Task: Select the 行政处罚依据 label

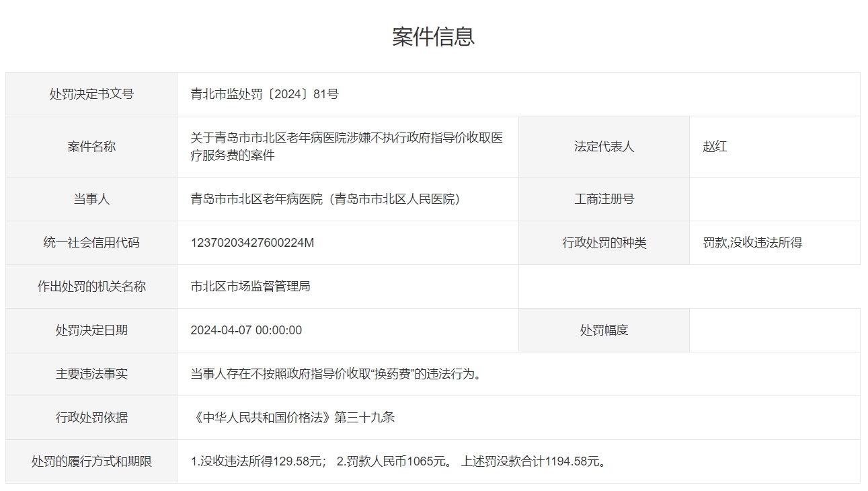Action: 91,418
